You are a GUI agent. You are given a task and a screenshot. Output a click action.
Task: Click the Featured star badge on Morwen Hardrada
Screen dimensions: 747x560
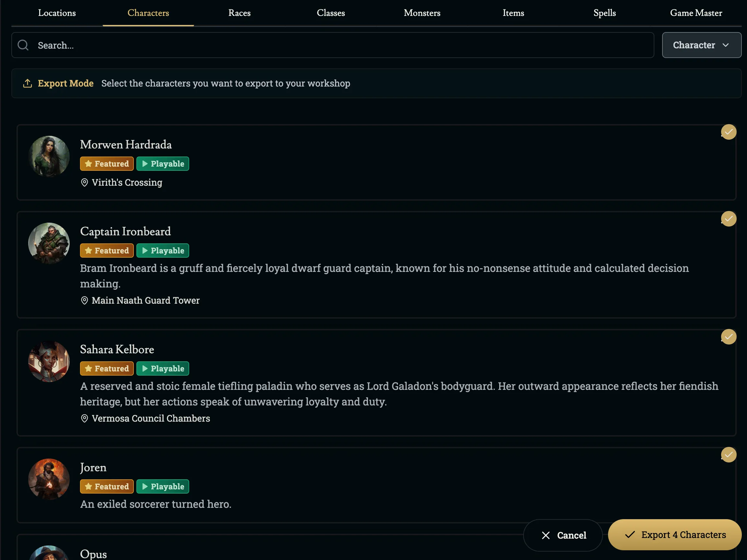107,164
